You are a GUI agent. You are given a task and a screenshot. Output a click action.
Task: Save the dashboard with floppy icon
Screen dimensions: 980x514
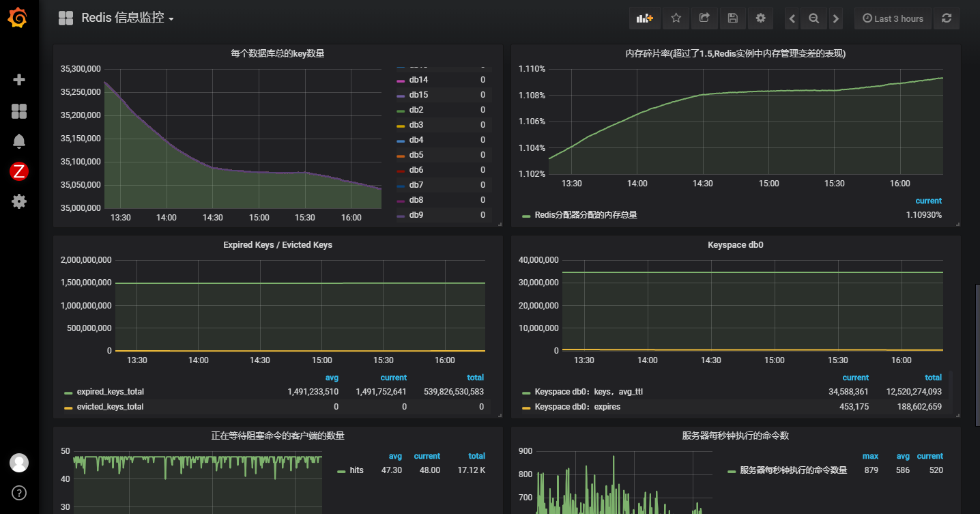(732, 18)
